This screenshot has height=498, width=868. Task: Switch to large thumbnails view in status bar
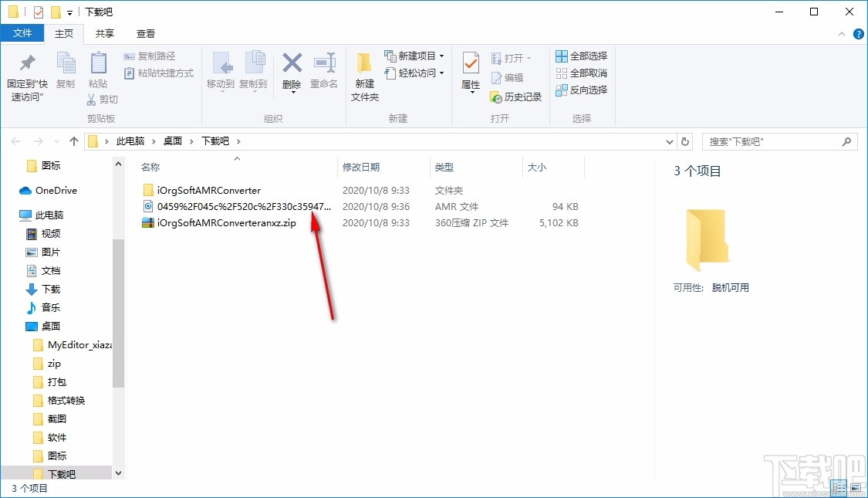(x=855, y=487)
